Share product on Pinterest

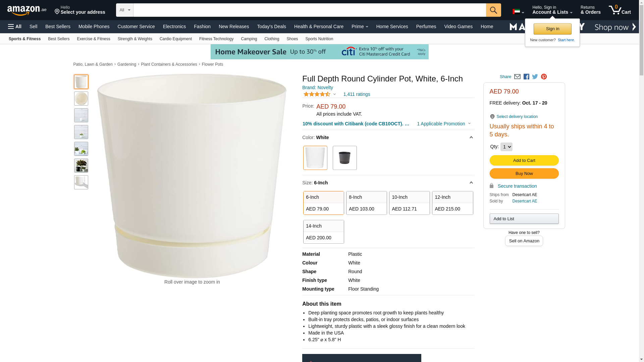(544, 77)
